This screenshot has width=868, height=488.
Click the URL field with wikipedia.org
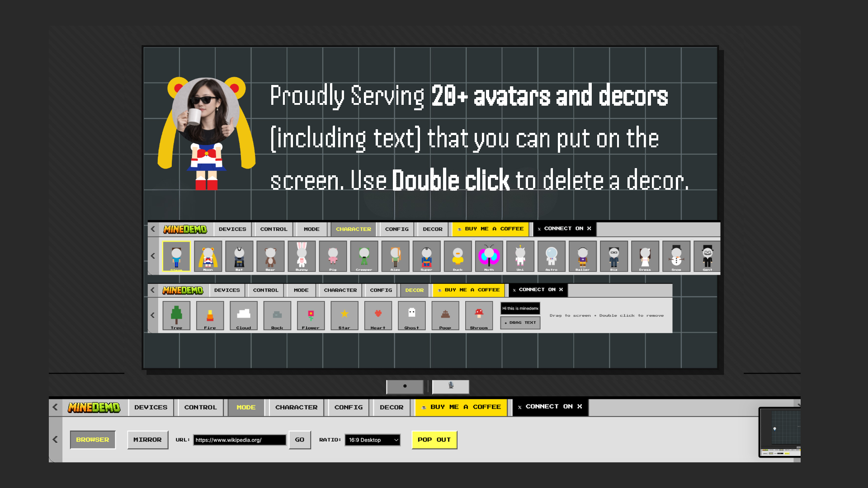240,440
